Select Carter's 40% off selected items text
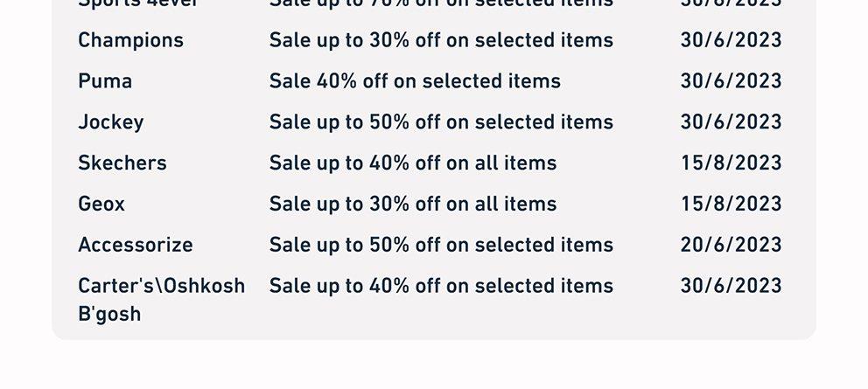Viewport: 868px width, 389px height. (x=441, y=286)
